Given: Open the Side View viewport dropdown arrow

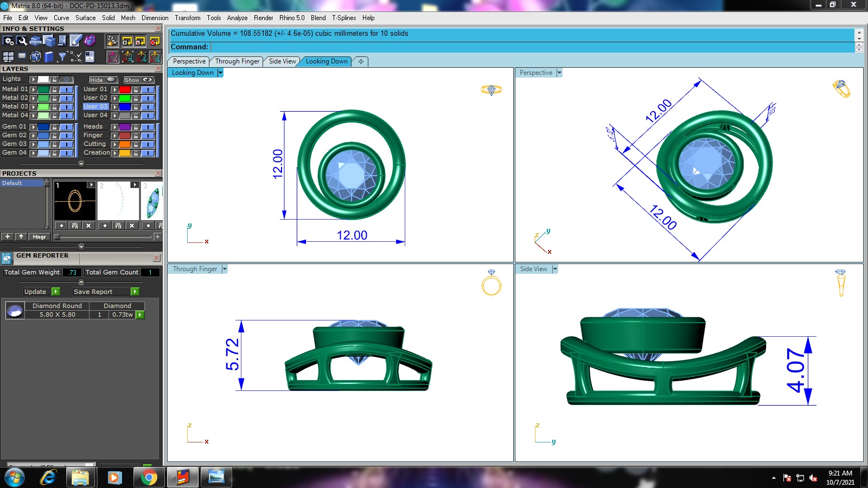Looking at the screenshot, I should coord(555,269).
